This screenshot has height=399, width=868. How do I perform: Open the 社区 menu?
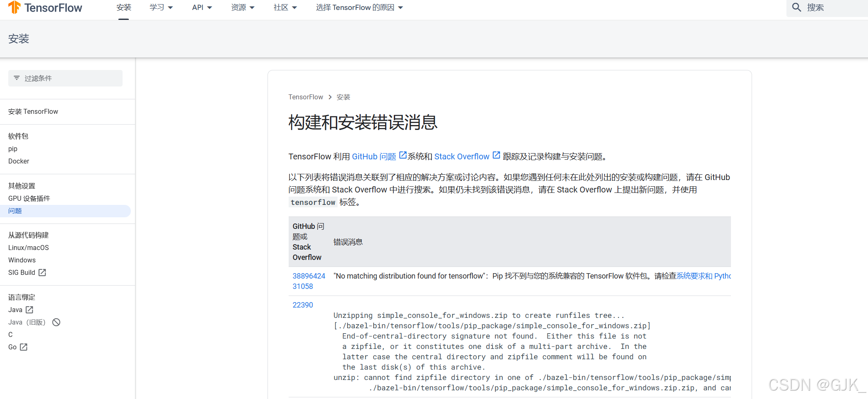click(x=285, y=7)
